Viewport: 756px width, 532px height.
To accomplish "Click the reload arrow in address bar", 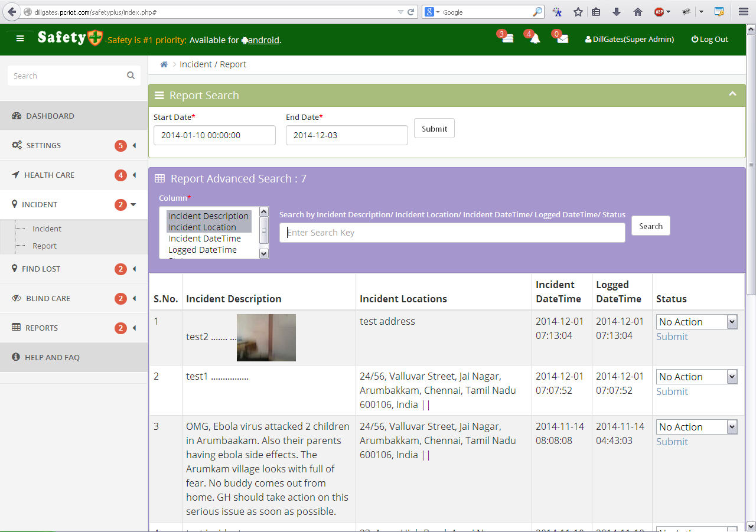I will coord(412,12).
